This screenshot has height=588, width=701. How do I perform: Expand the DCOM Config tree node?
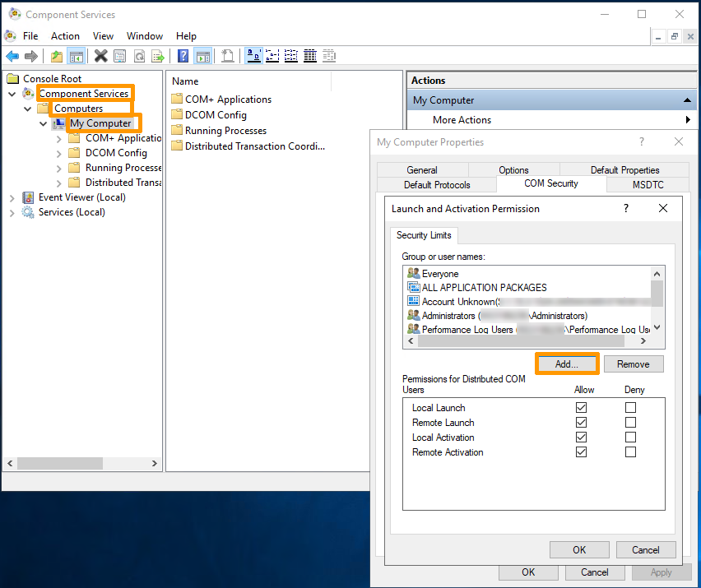coord(58,152)
